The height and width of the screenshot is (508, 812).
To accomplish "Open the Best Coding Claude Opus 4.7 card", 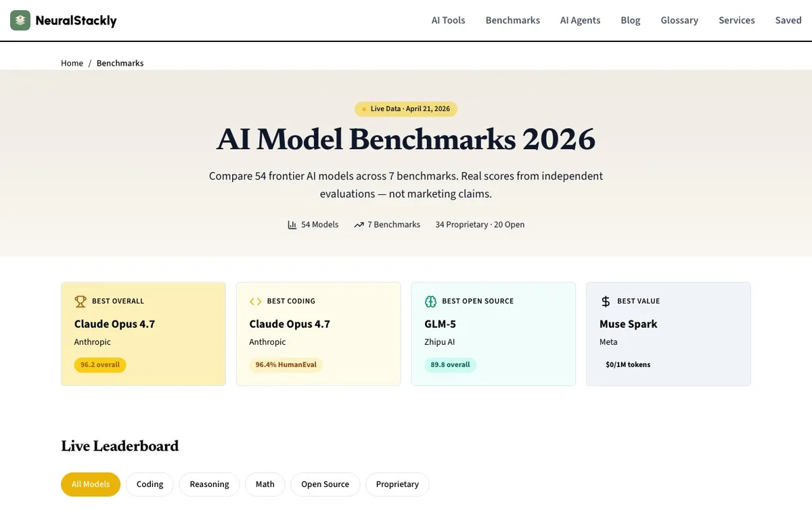I will [318, 334].
